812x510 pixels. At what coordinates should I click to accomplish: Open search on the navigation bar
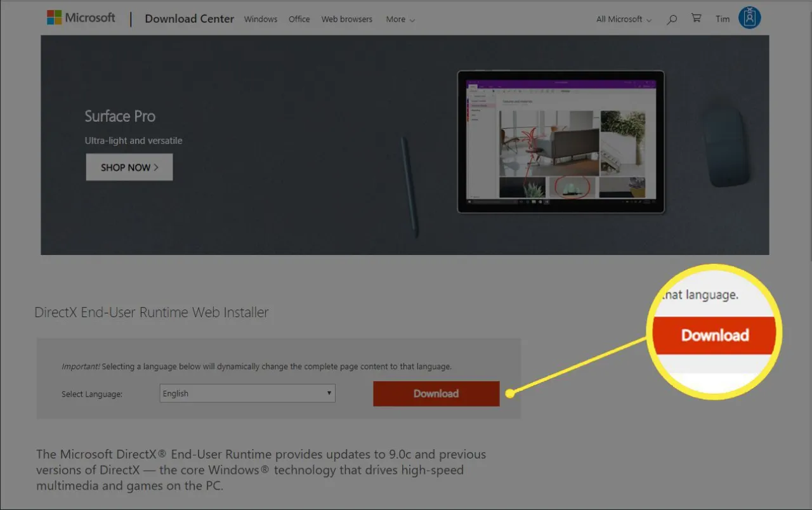pyautogui.click(x=672, y=19)
